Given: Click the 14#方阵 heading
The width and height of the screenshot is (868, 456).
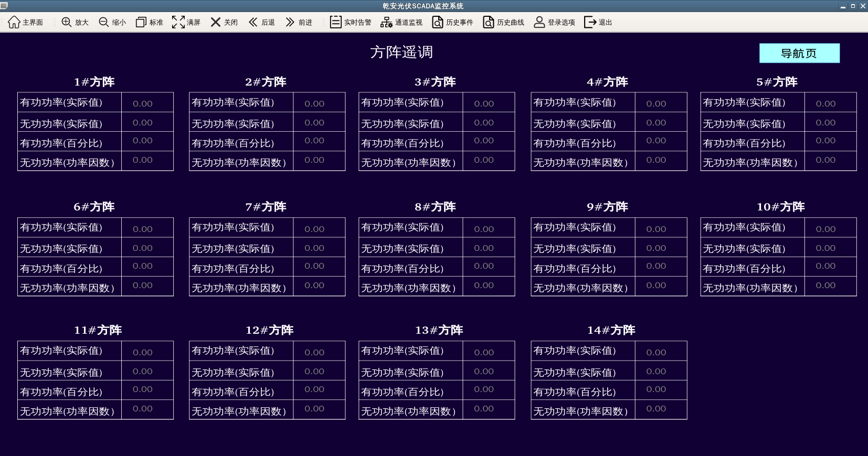Looking at the screenshot, I should coord(611,330).
